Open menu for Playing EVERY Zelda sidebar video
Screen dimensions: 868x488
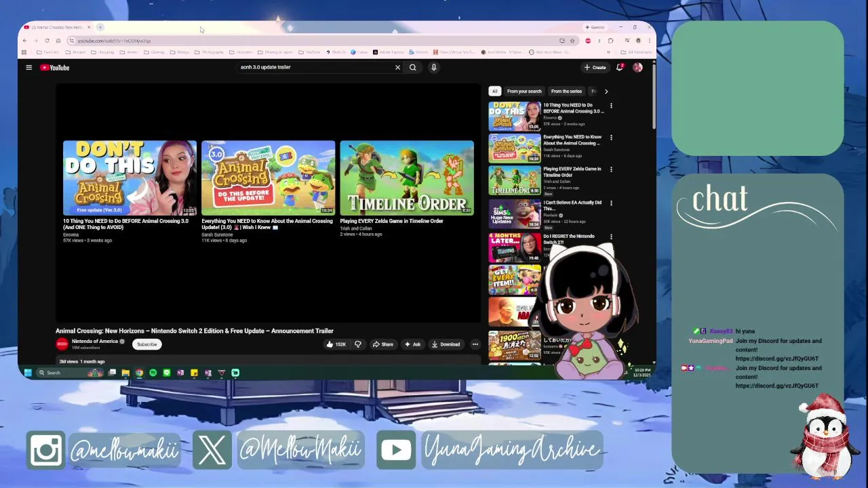coord(611,169)
